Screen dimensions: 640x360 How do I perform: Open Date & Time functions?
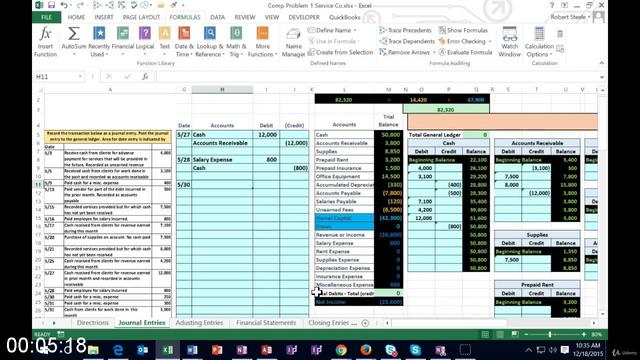point(184,42)
